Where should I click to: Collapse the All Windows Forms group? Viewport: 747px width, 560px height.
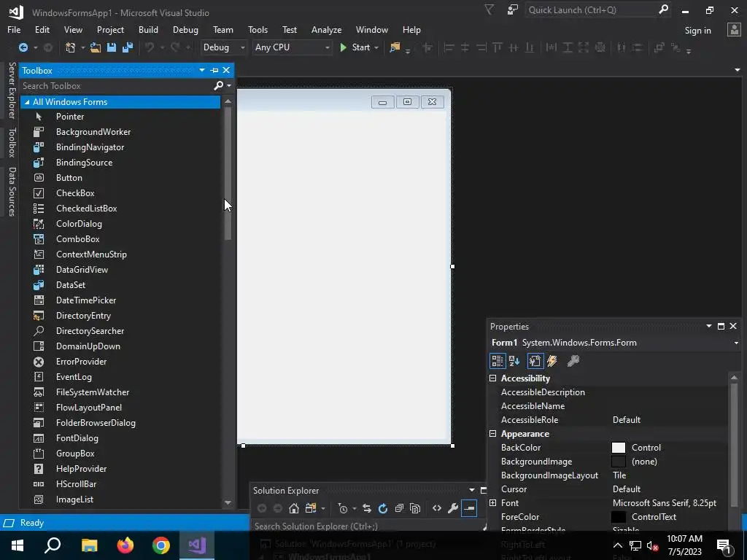point(27,102)
